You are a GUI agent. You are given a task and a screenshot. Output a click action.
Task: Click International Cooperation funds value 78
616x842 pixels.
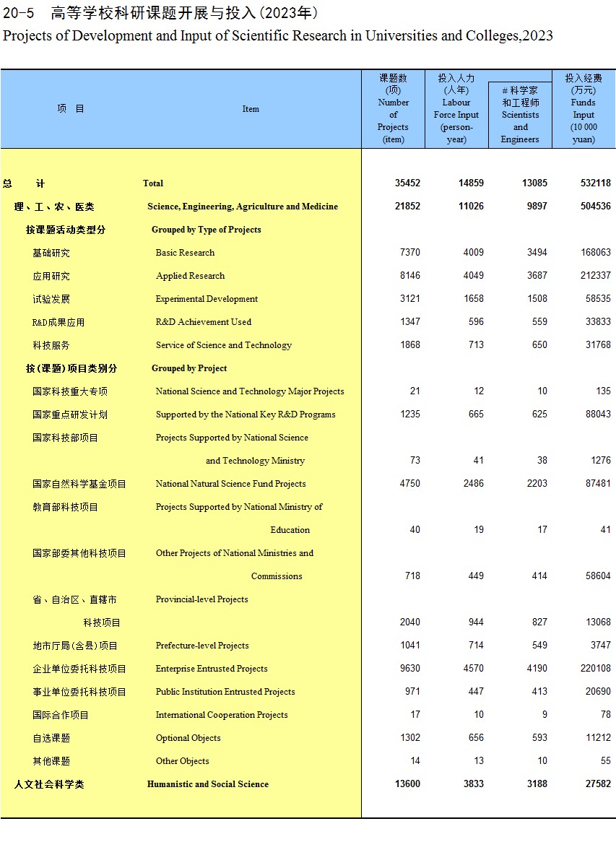(606, 714)
